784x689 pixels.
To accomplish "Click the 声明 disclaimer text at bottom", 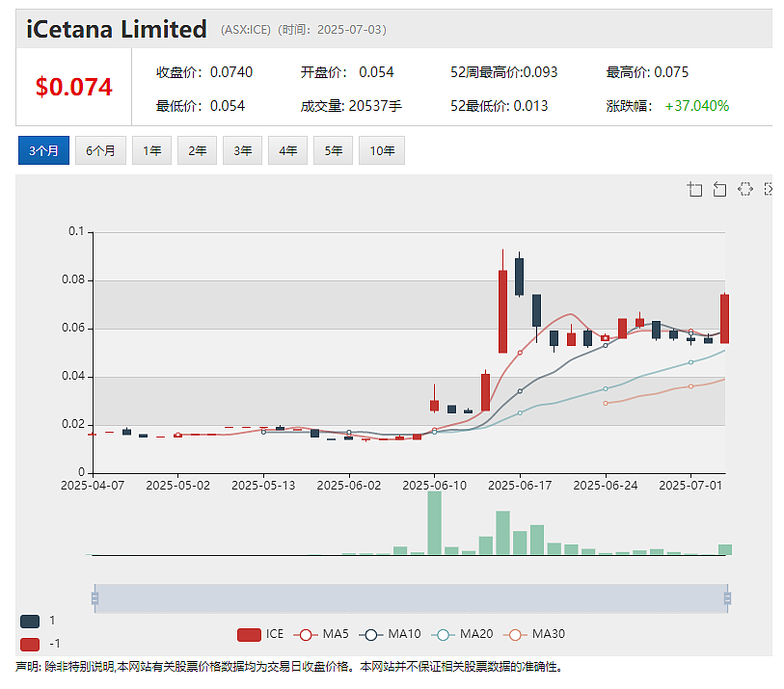I will tap(289, 667).
